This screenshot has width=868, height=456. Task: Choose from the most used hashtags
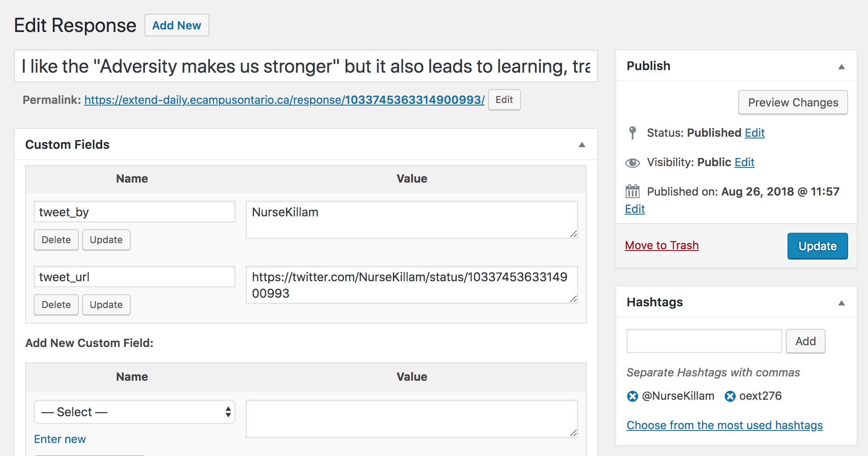point(724,425)
